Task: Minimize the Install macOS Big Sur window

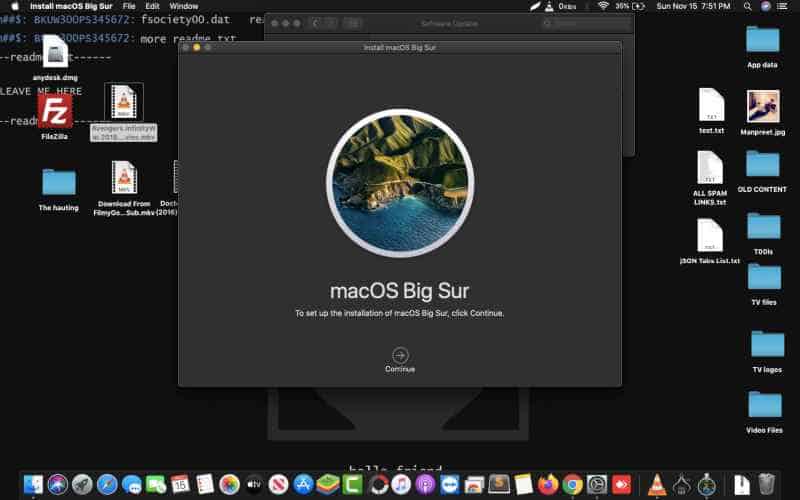Action: pyautogui.click(x=196, y=47)
